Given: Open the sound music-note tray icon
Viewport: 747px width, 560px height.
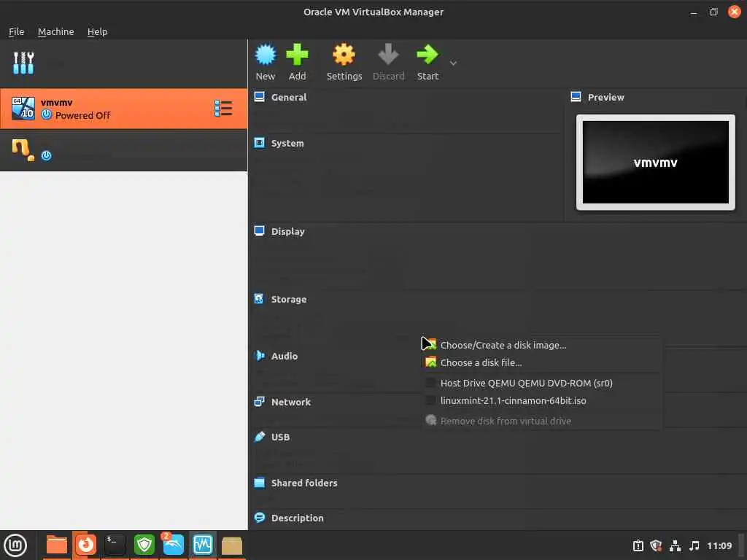Looking at the screenshot, I should click(x=694, y=545).
